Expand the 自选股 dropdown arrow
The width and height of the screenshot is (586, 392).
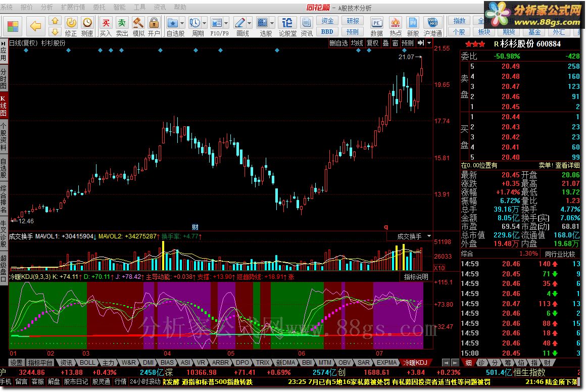[x=182, y=23]
